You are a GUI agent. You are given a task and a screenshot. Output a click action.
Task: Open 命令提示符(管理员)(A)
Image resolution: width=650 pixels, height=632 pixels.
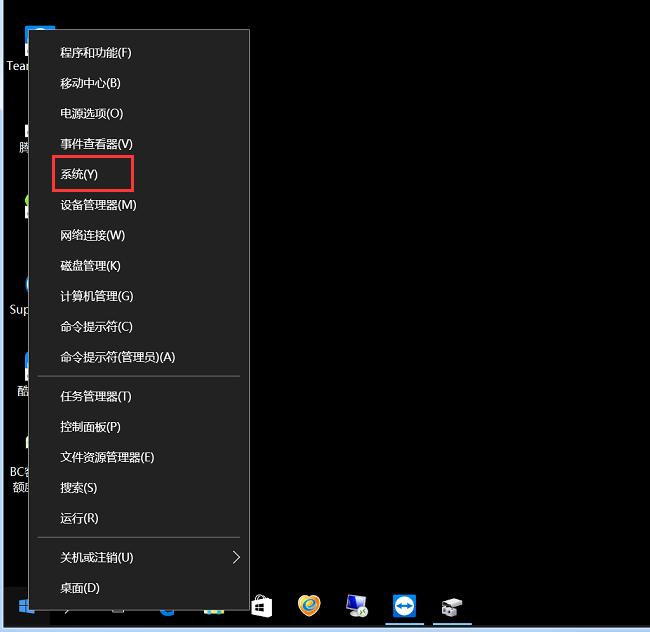point(139,357)
